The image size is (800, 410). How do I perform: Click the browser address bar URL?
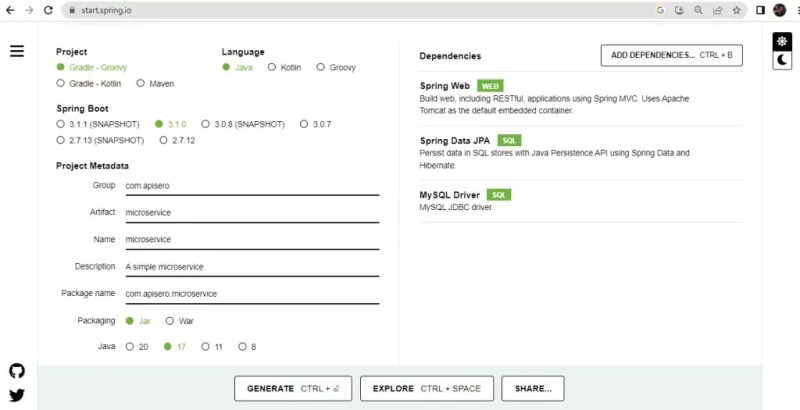[x=106, y=10]
